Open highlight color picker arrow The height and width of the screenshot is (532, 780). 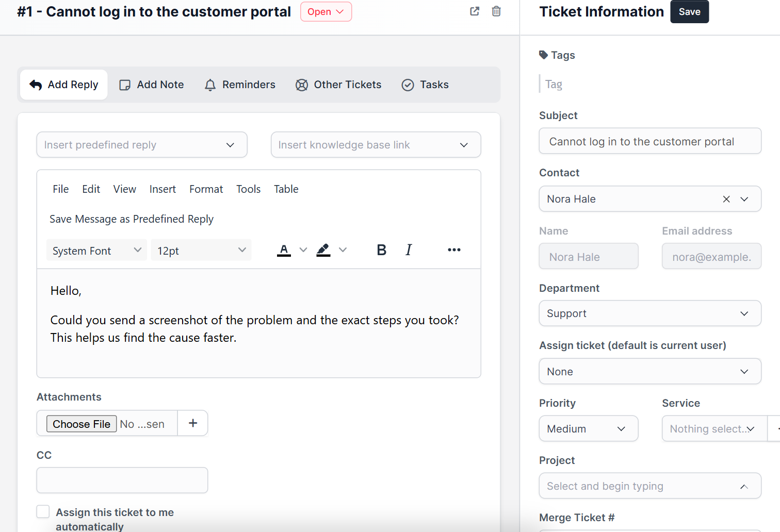click(343, 250)
